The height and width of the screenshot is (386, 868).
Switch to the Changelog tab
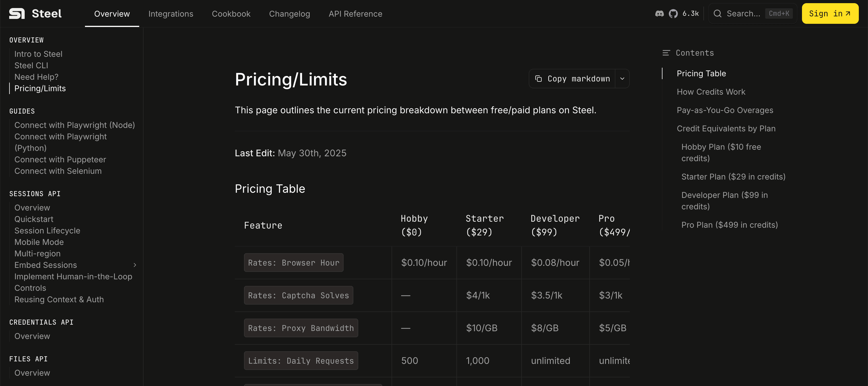(289, 14)
